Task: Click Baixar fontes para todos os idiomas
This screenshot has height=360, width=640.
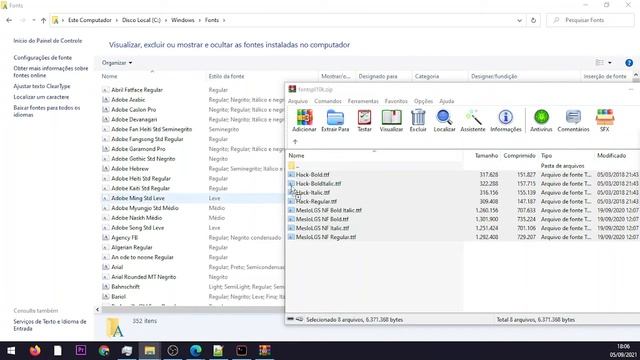Action: [47, 111]
